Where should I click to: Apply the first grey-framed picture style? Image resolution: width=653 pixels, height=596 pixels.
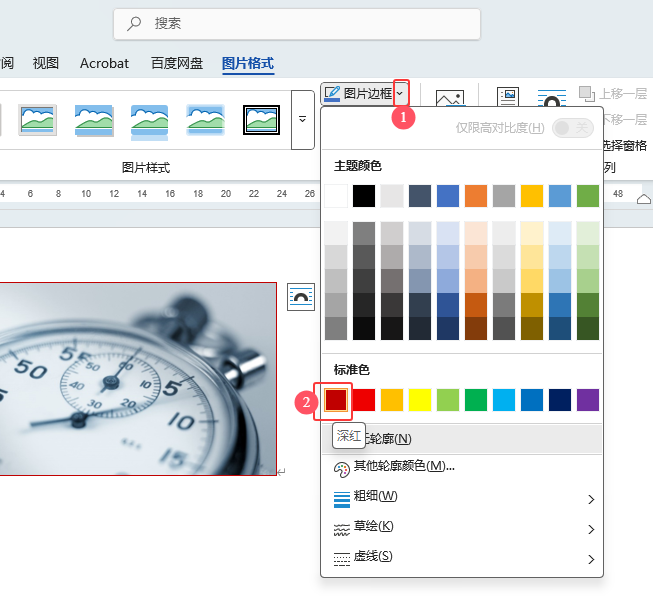37,120
